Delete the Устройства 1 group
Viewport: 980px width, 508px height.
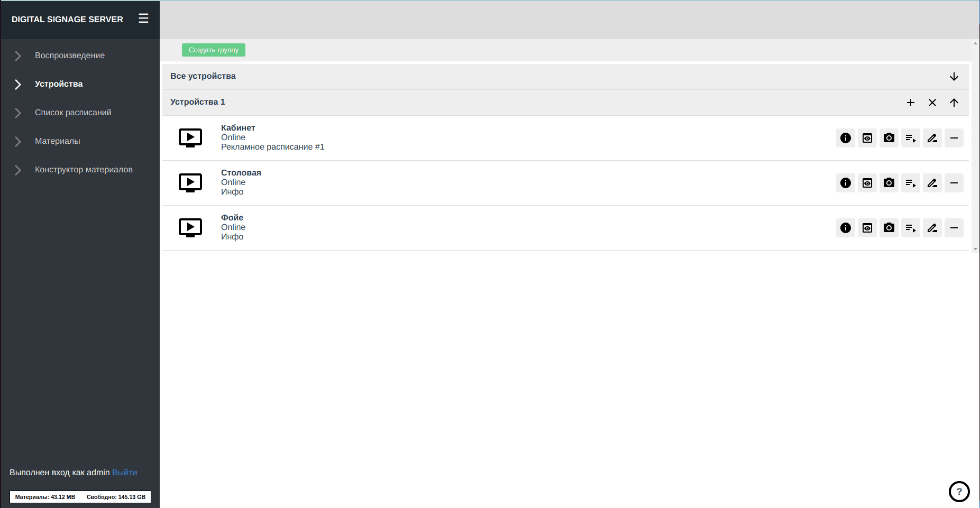click(x=932, y=103)
